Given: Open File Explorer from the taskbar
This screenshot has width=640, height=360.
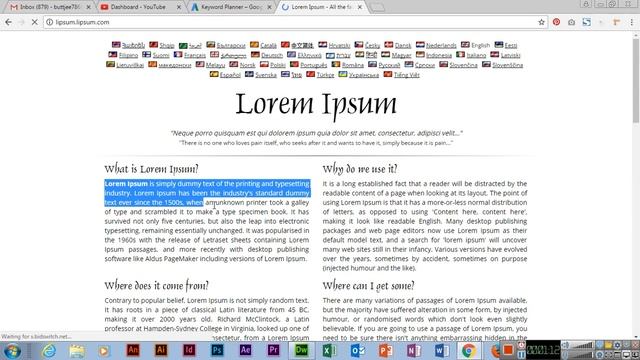Looking at the screenshot, I should point(77,351).
